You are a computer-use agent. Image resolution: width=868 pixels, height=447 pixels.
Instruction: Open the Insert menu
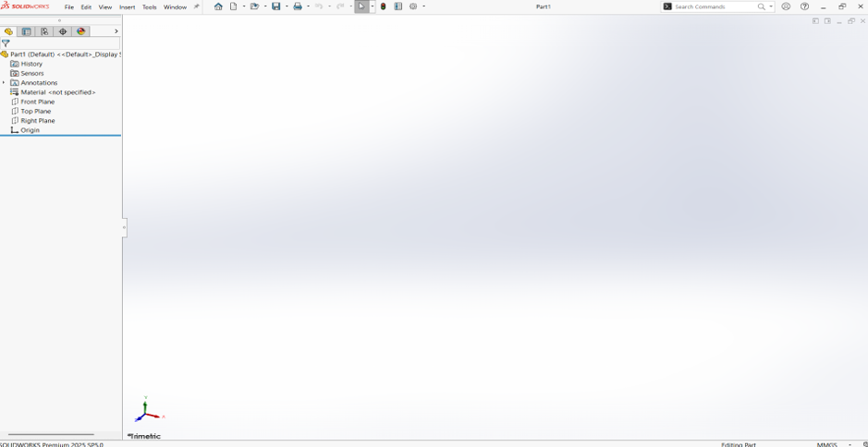click(x=128, y=7)
